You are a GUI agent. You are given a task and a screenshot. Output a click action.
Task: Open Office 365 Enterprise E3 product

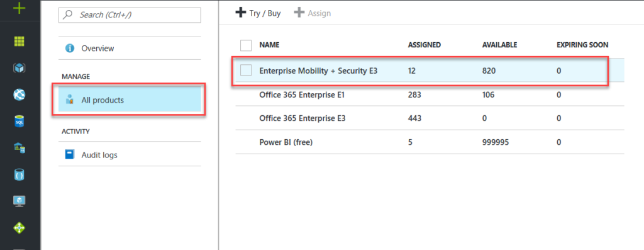click(303, 118)
